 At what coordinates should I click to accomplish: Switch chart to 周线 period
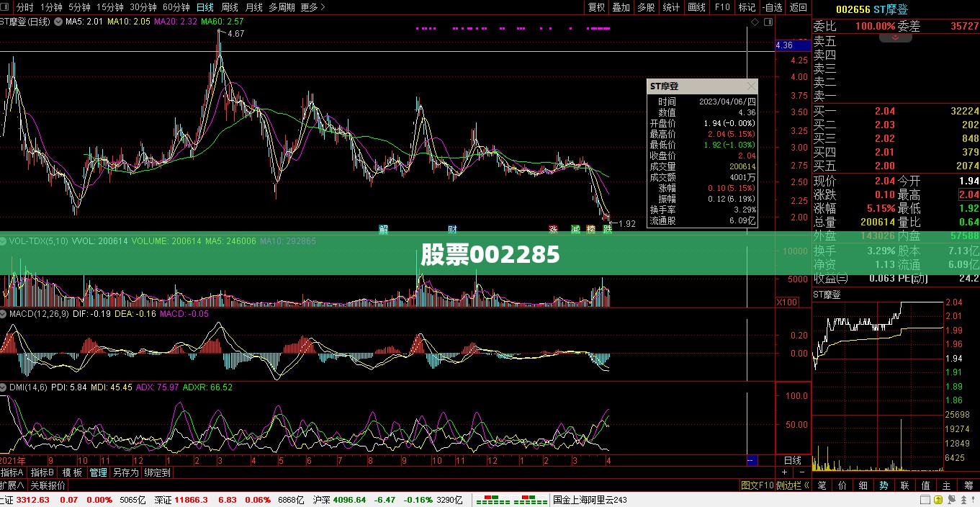(x=230, y=7)
